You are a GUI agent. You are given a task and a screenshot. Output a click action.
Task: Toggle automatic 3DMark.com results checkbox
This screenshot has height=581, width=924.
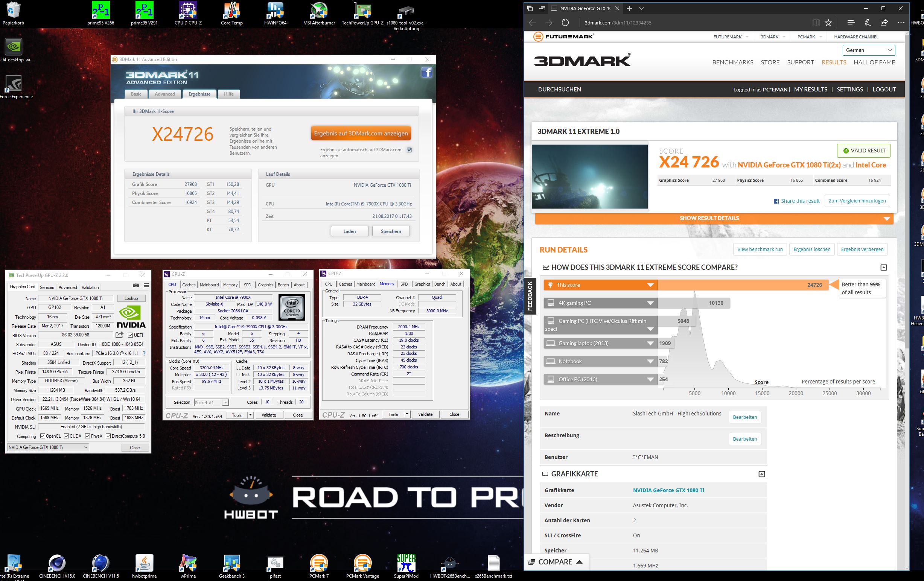(409, 150)
